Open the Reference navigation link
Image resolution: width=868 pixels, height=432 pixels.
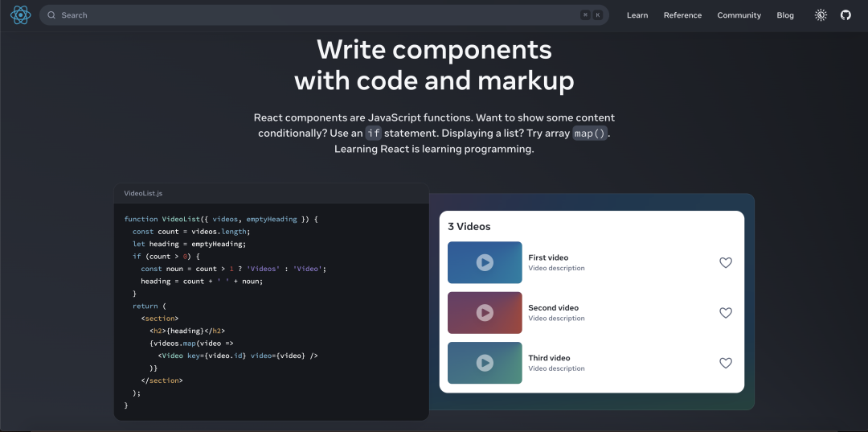(682, 15)
